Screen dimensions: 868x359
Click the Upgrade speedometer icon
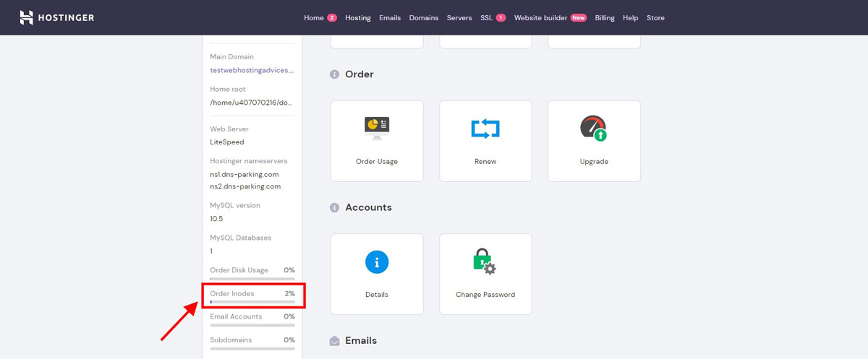(594, 129)
